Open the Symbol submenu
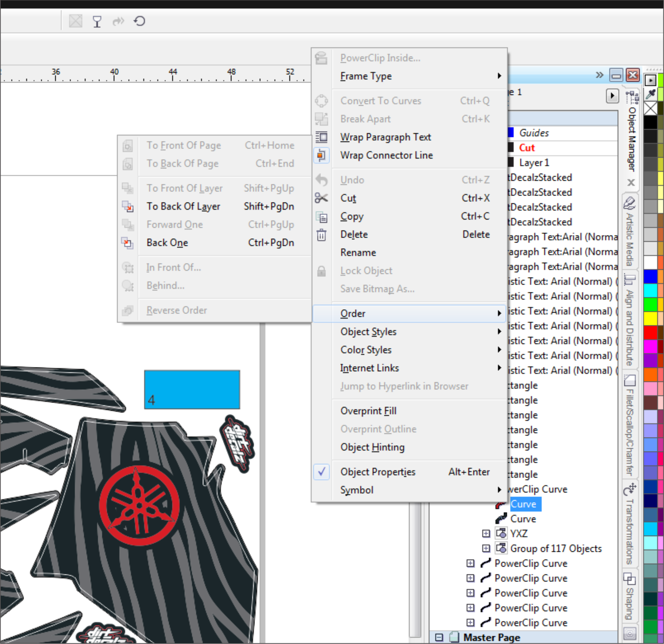The width and height of the screenshot is (664, 644). pyautogui.click(x=419, y=490)
